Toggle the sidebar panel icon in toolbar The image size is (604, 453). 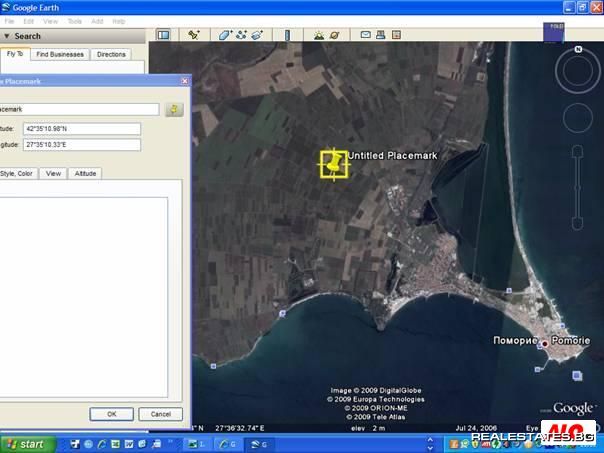[163, 35]
